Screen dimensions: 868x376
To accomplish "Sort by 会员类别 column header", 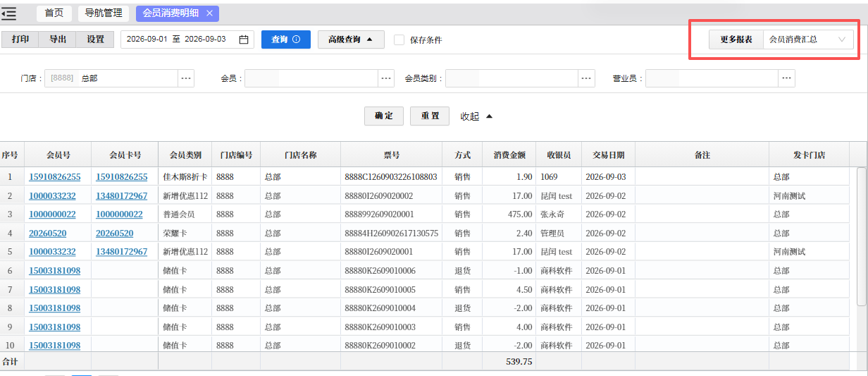I will [x=185, y=154].
